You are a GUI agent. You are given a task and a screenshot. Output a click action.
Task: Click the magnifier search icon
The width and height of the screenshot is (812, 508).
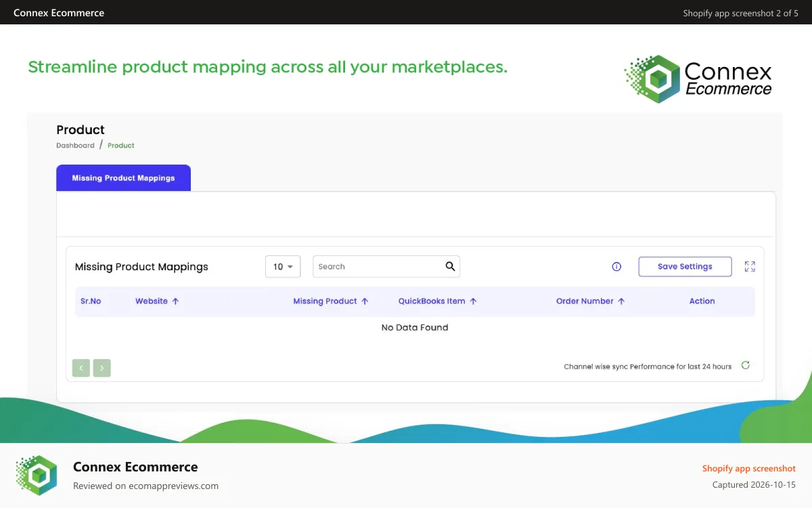click(x=451, y=266)
